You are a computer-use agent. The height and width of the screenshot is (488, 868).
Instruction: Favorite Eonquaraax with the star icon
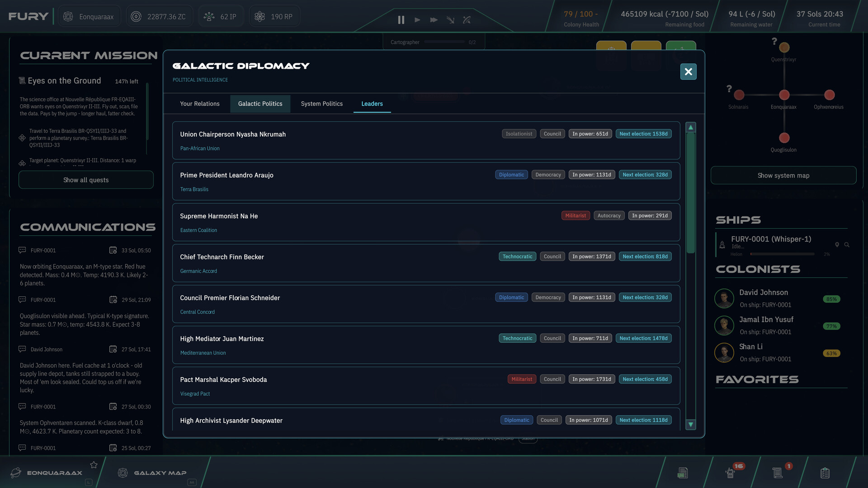pyautogui.click(x=94, y=465)
